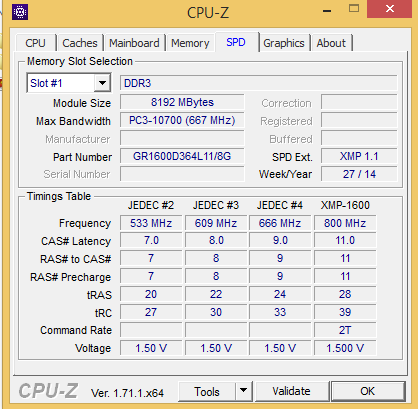This screenshot has height=409, width=418.
Task: Minimize the CPU-Z window
Action: (327, 11)
